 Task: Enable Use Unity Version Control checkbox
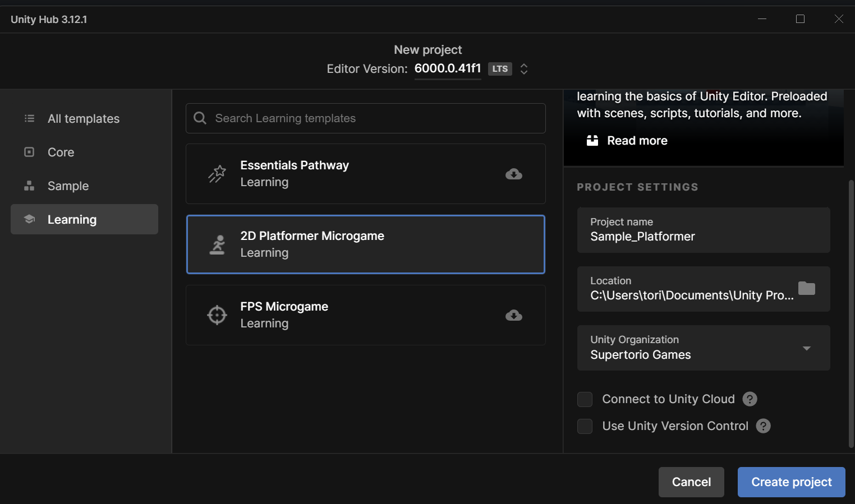(585, 426)
